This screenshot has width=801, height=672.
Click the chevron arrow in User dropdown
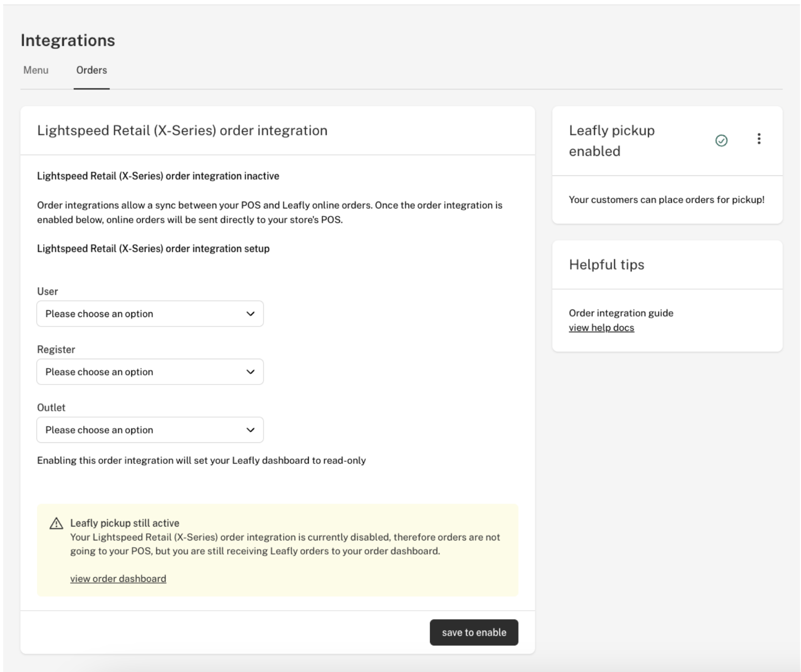(x=250, y=314)
